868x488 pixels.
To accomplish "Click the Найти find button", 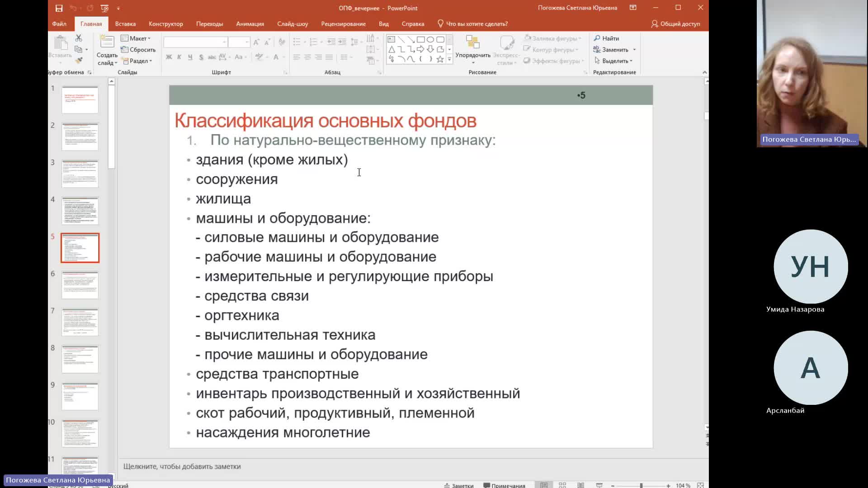I will 606,38.
